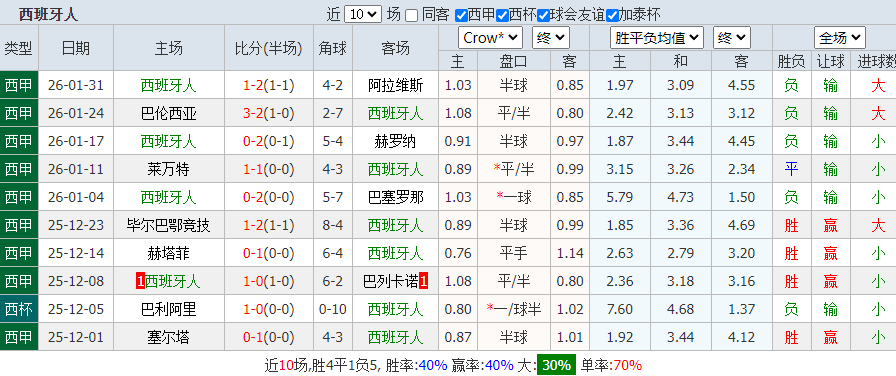Click the red card badge beside 巴列卡诺
The image size is (896, 376).
tap(423, 281)
